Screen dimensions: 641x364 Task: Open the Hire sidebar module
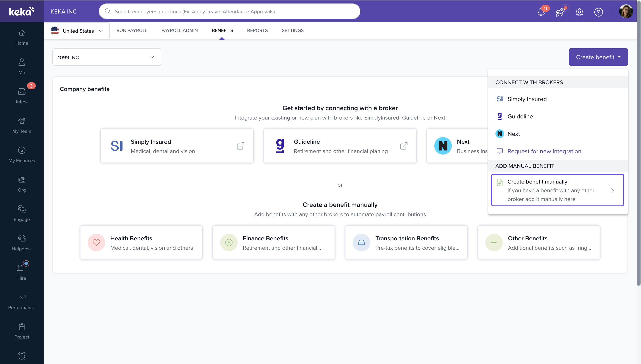pos(22,272)
